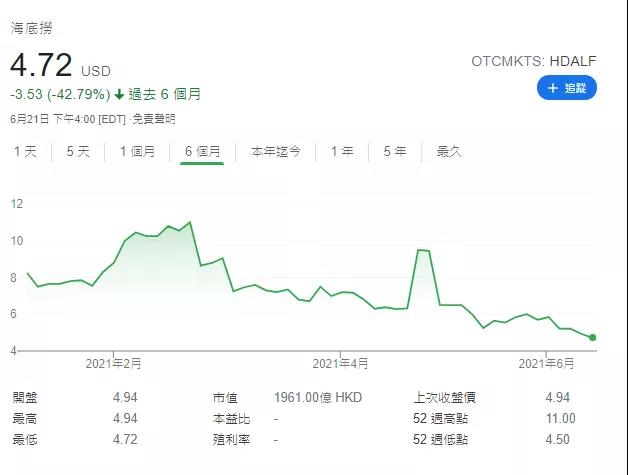
Task: Click the 52 週高點 label
Action: click(441, 419)
